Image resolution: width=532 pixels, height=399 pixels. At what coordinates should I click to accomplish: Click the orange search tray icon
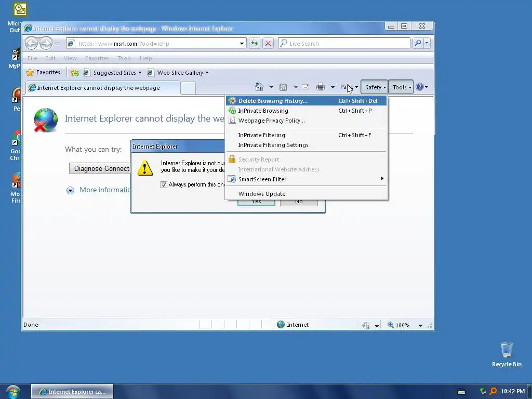tap(494, 391)
